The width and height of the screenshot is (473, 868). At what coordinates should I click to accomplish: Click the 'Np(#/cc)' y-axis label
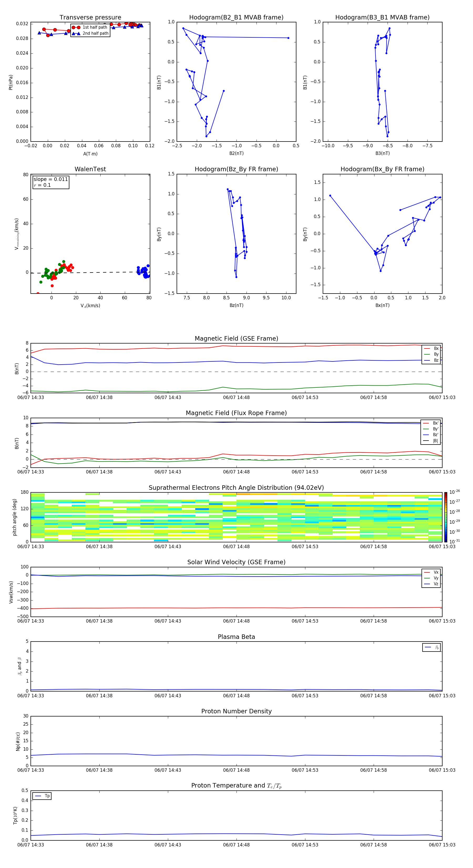(x=18, y=741)
